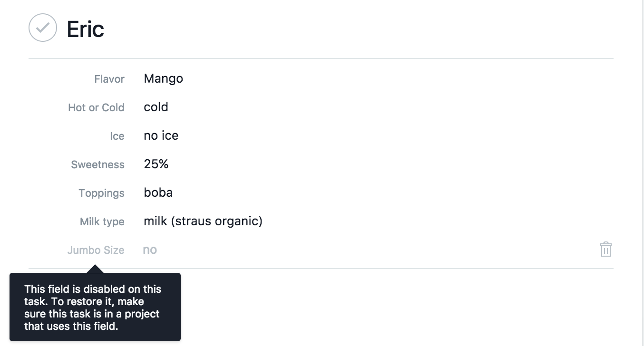Open the Ice field value dropdown
The image size is (644, 346).
pos(161,135)
